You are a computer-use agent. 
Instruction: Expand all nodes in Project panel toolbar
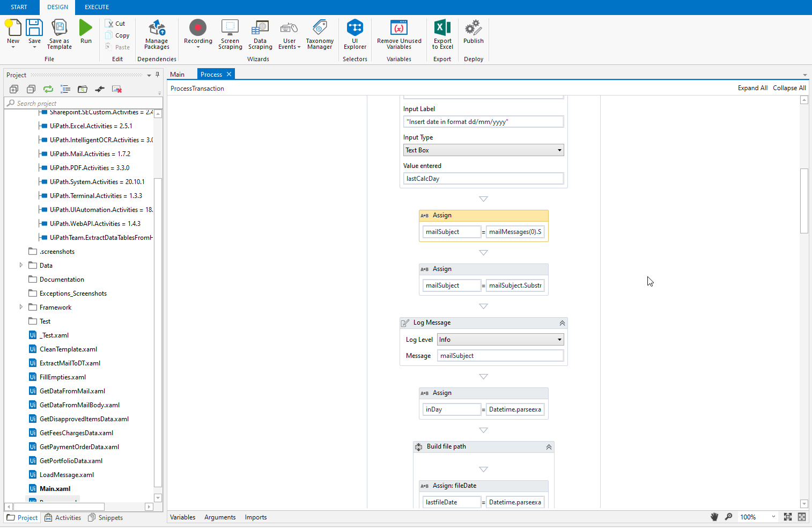tap(14, 89)
